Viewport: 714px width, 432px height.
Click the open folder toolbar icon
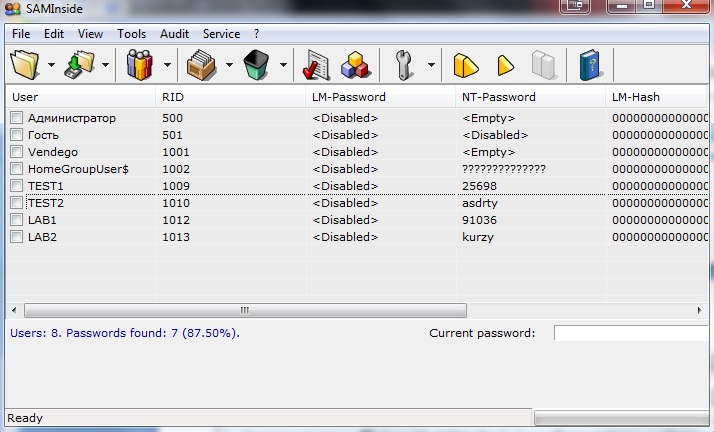(25, 65)
